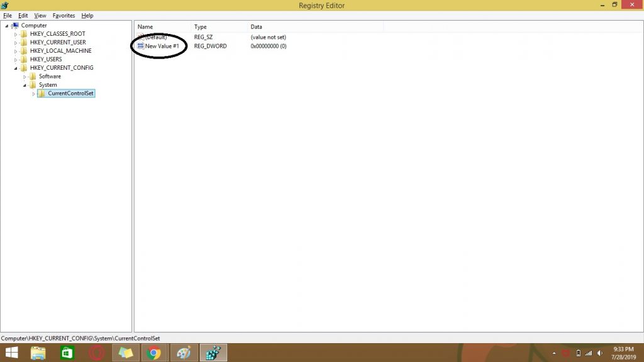
Task: Open the File menu
Action: (8, 16)
